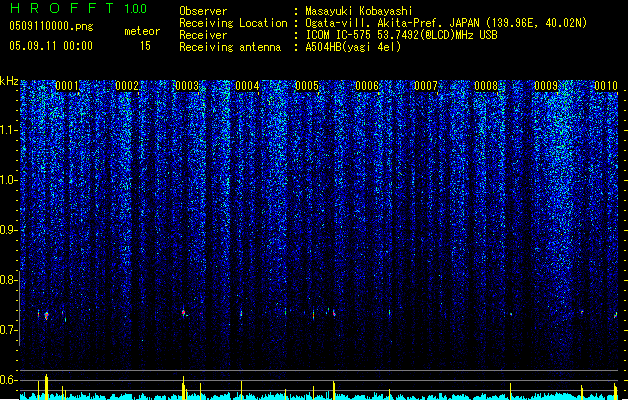629x400 pixels.
Task: Click the HROFFT 1.0.0 title text
Action: click(x=78, y=8)
